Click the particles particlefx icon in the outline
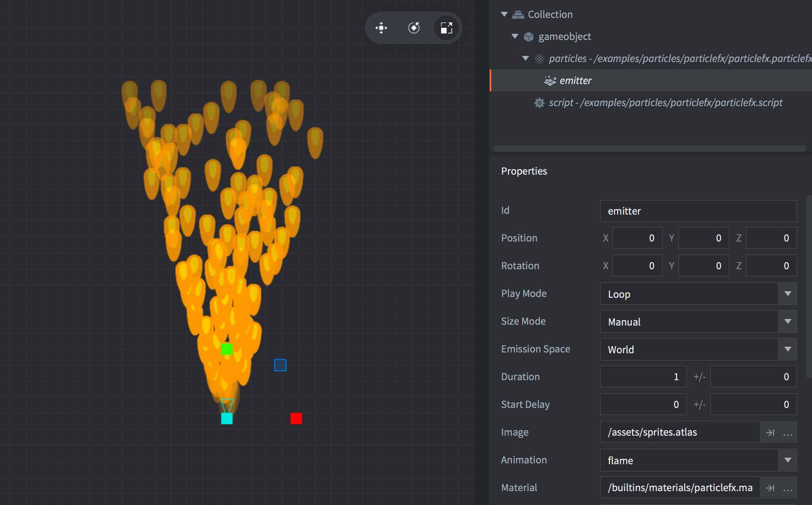Image resolution: width=812 pixels, height=505 pixels. (539, 58)
